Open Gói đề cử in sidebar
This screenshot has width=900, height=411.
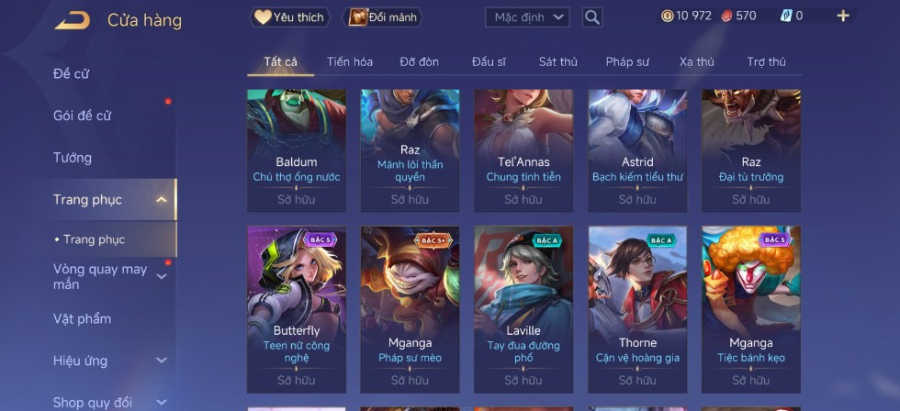[82, 116]
